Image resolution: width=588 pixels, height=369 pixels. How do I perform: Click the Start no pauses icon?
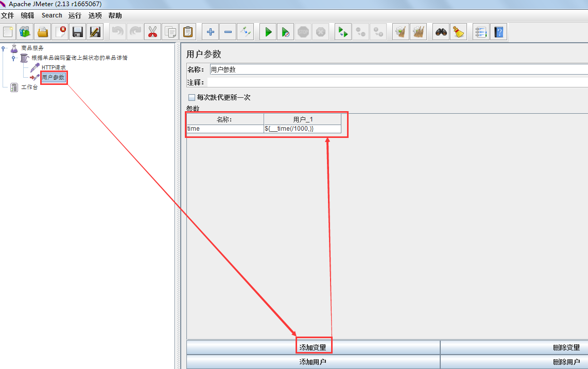285,32
